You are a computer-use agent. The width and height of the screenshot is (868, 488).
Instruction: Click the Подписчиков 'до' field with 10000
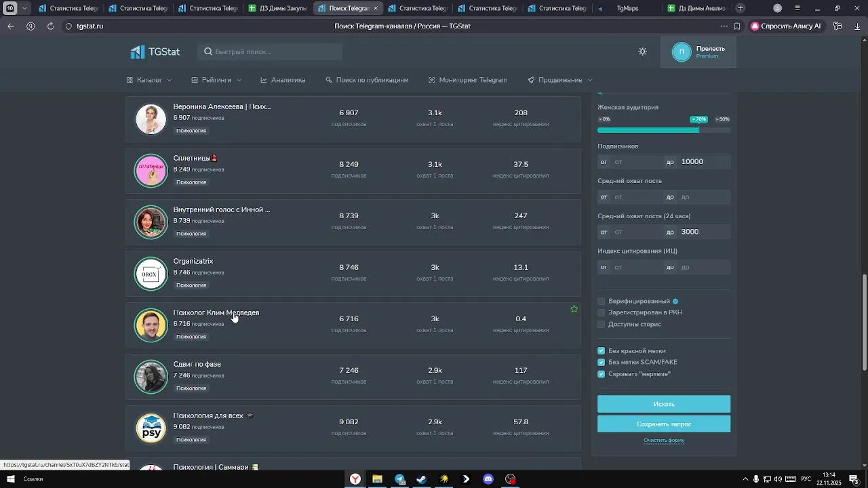[x=704, y=162]
